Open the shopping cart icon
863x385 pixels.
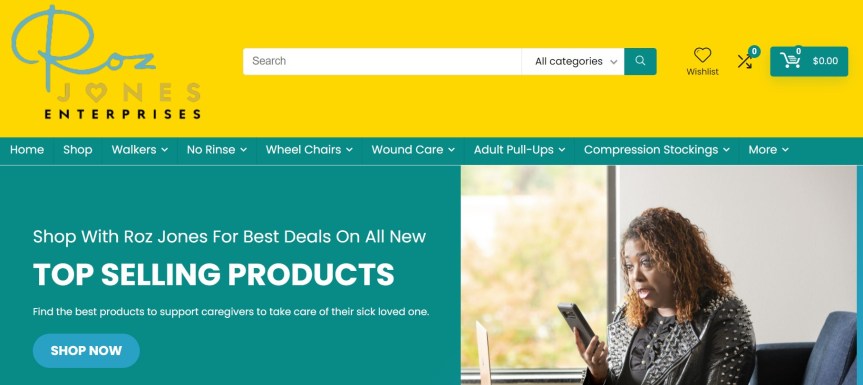pos(790,60)
